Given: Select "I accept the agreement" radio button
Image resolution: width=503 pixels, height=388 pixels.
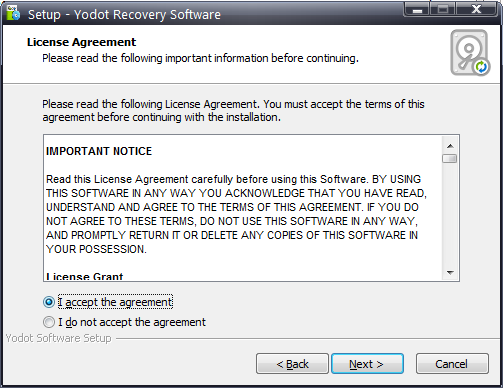Looking at the screenshot, I should pyautogui.click(x=49, y=302).
